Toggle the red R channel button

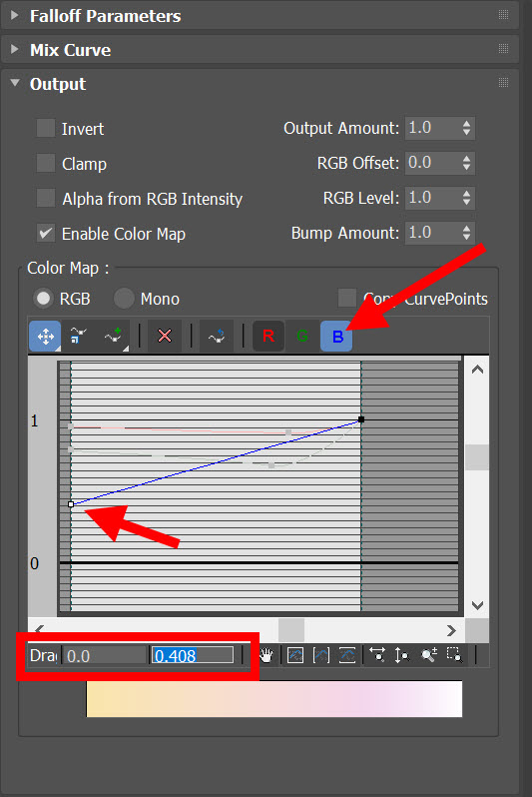[268, 336]
